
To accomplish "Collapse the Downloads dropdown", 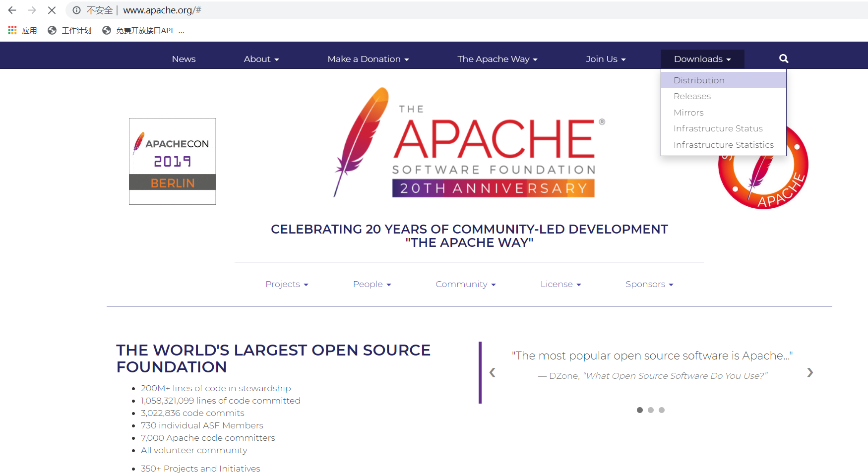I will point(702,59).
